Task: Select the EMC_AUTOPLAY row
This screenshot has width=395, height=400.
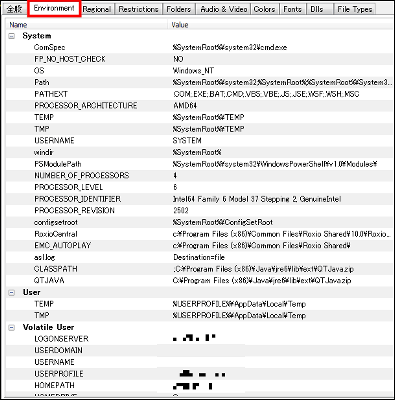Action: [x=199, y=246]
